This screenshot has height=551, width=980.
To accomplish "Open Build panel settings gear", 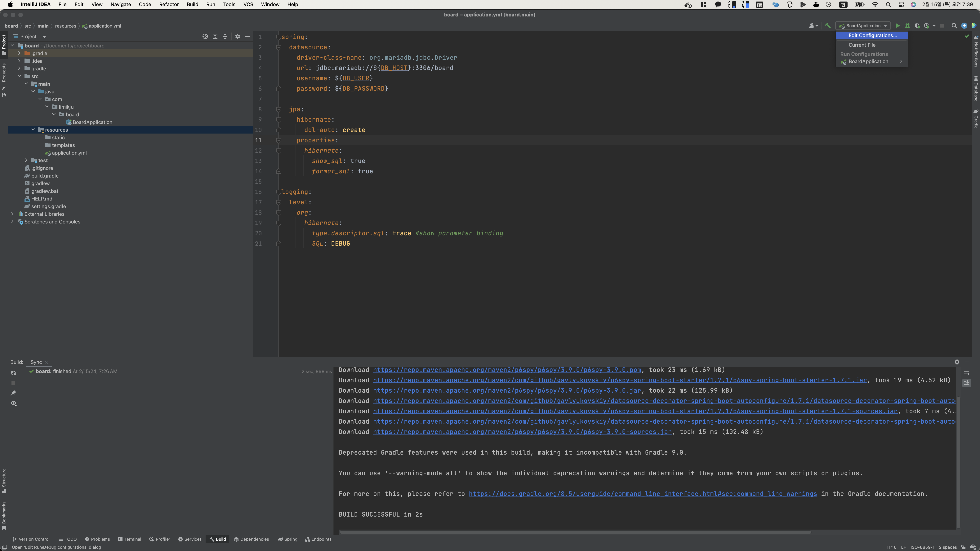I will 957,362.
